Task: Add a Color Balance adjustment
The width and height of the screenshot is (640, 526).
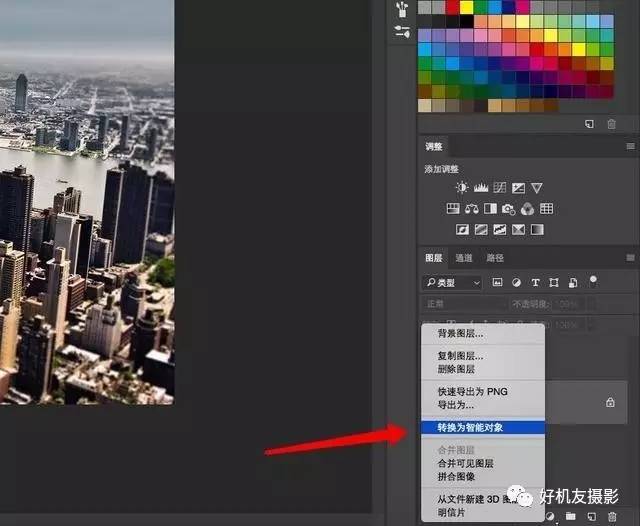Action: (472, 209)
